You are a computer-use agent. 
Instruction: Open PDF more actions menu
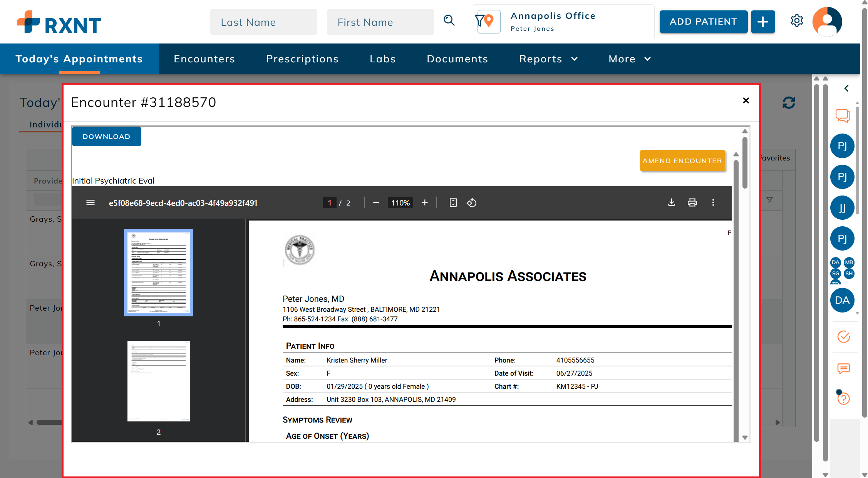tap(713, 203)
